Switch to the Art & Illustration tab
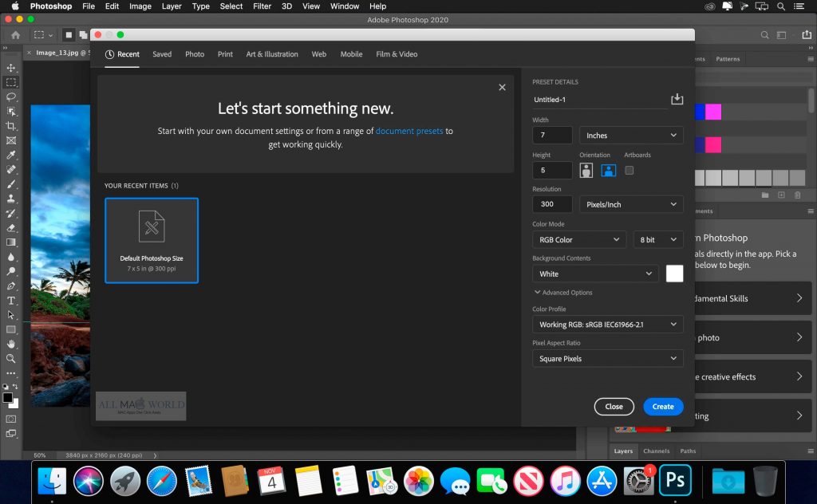Image resolution: width=817 pixels, height=504 pixels. pos(272,54)
